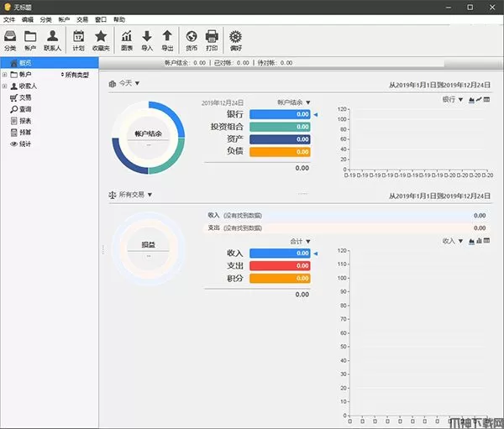This screenshot has width=504, height=429.
Task: Select 概览 overview in the sidebar
Action: (x=50, y=63)
